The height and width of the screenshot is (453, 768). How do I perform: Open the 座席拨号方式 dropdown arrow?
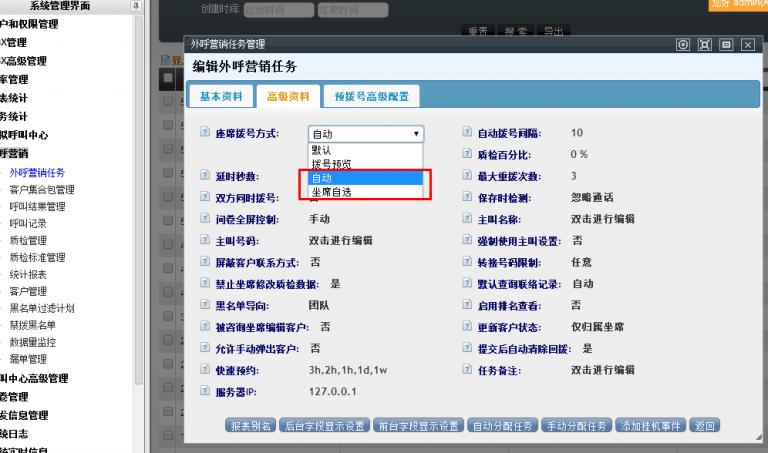(416, 134)
